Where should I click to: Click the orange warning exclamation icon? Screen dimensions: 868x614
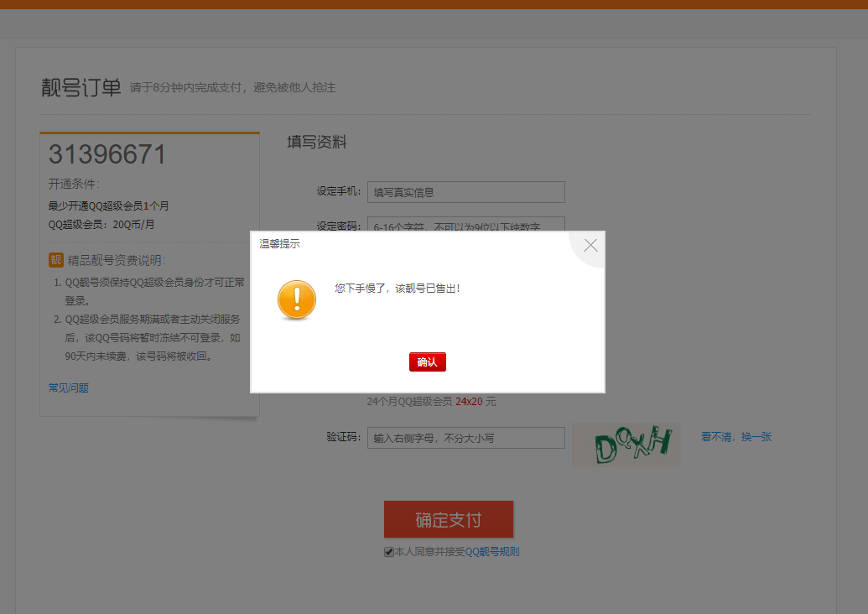point(297,299)
